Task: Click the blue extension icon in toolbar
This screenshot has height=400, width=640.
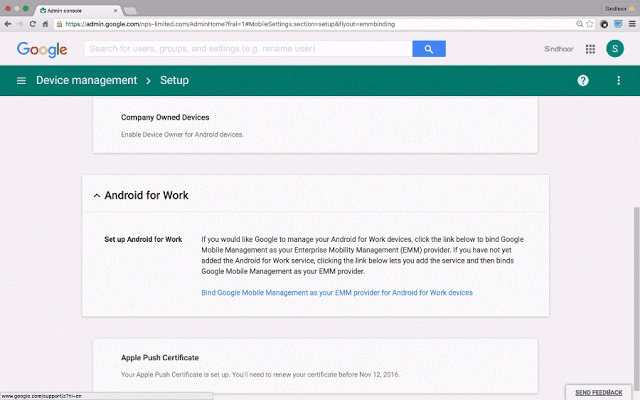Action: (618, 24)
